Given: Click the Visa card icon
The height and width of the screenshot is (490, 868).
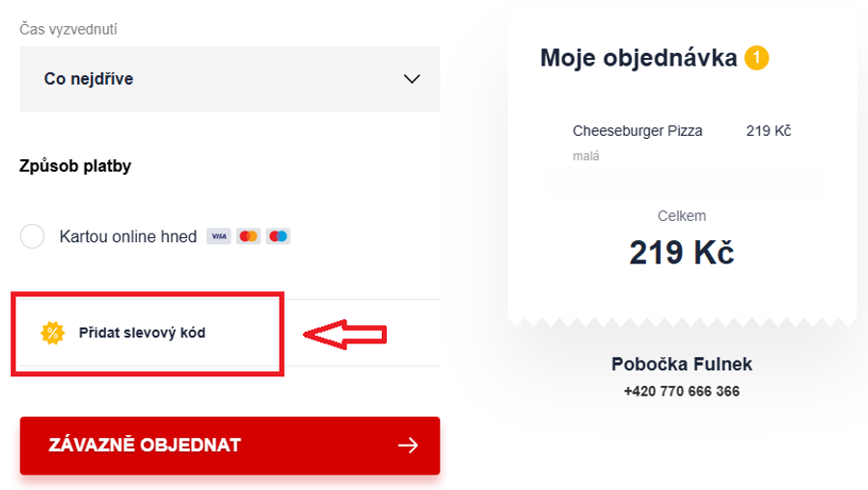Looking at the screenshot, I should 219,236.
